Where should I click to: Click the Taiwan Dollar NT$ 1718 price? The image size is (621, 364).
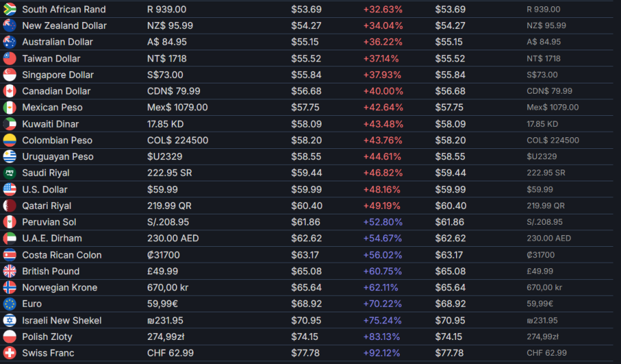(x=168, y=59)
